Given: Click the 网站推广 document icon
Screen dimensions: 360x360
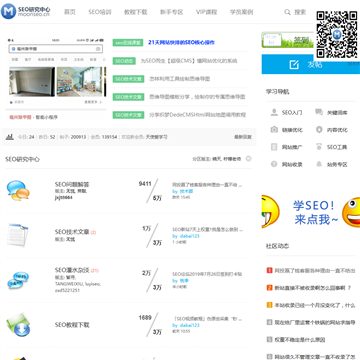Looking at the screenshot, I should coord(274,147).
